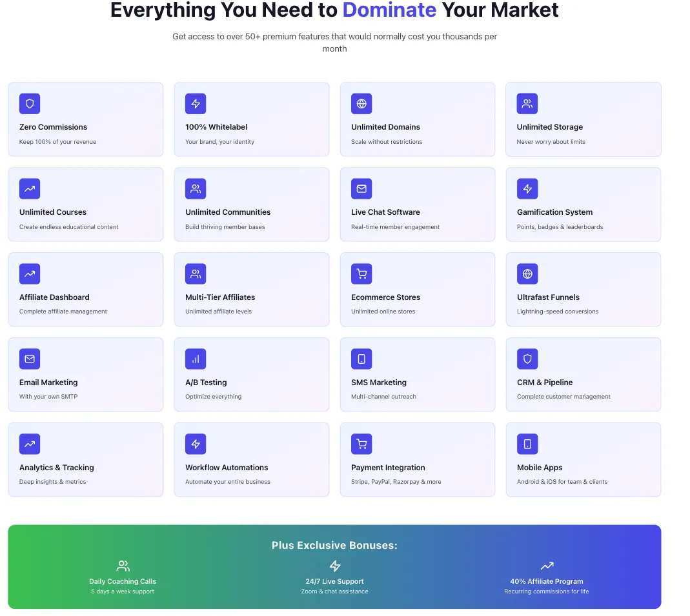
Task: Click the shield icon above CRM & Pipeline
Action: 527,359
